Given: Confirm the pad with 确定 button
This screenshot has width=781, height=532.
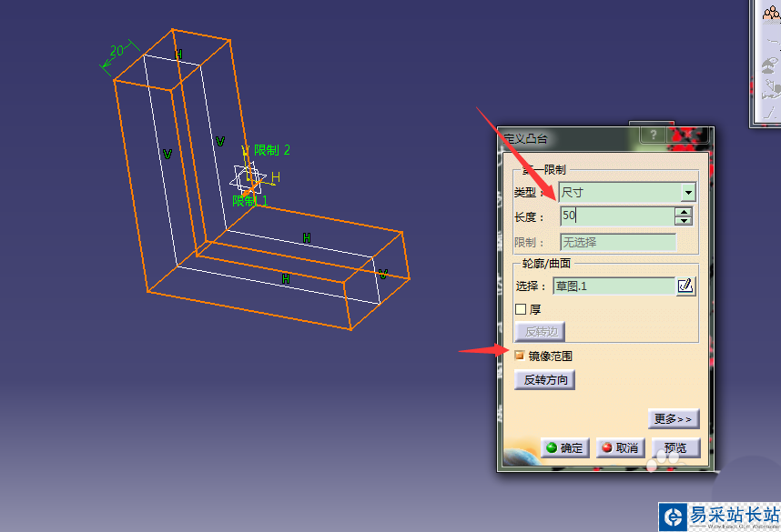Looking at the screenshot, I should point(565,448).
